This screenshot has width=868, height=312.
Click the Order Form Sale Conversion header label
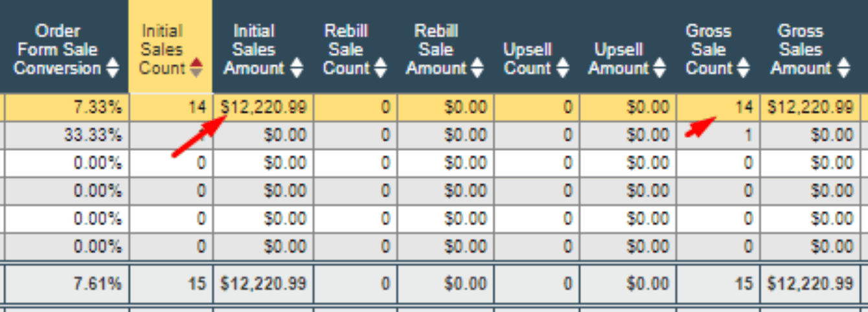[58, 49]
